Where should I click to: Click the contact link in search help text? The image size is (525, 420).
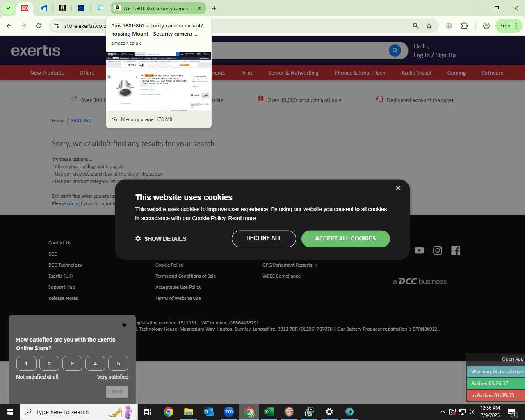(x=75, y=203)
